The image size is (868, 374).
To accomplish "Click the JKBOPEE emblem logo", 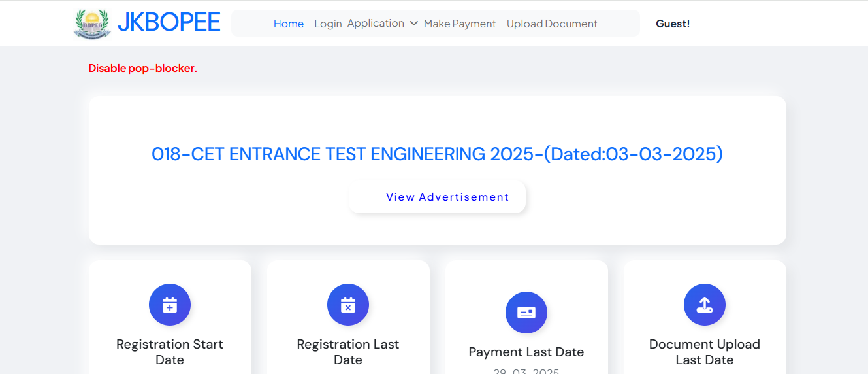I will click(x=92, y=24).
